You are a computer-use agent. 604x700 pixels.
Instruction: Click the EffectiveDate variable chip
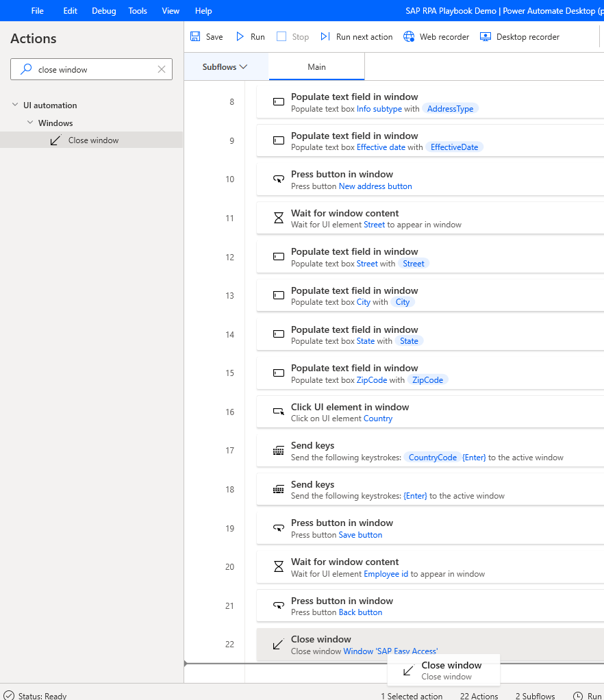(x=454, y=147)
